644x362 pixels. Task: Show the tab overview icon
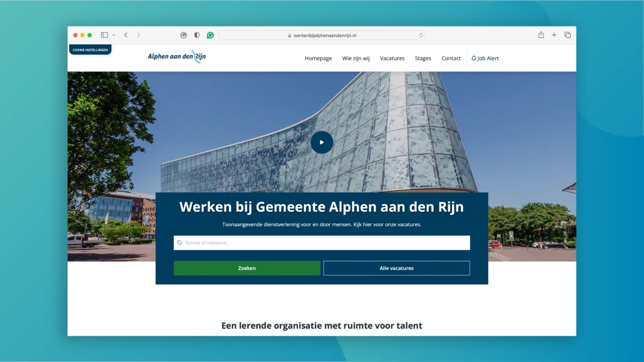(568, 35)
